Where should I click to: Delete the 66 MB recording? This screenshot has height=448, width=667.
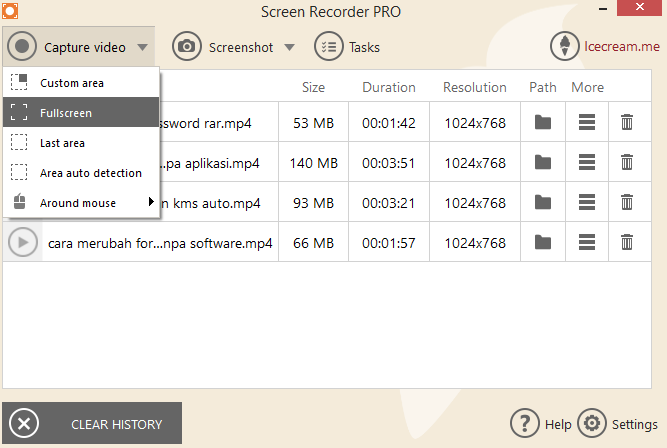627,242
